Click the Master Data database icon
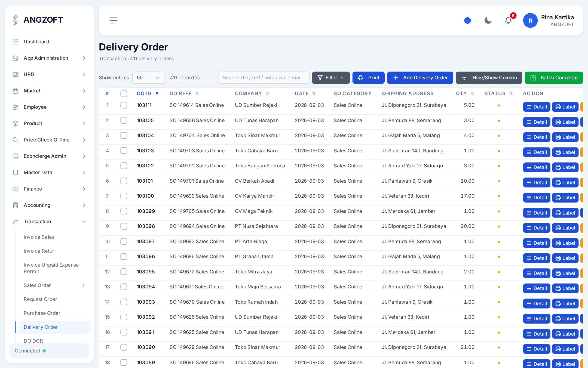Screen dimensions: 588x368 pyautogui.click(x=16, y=173)
